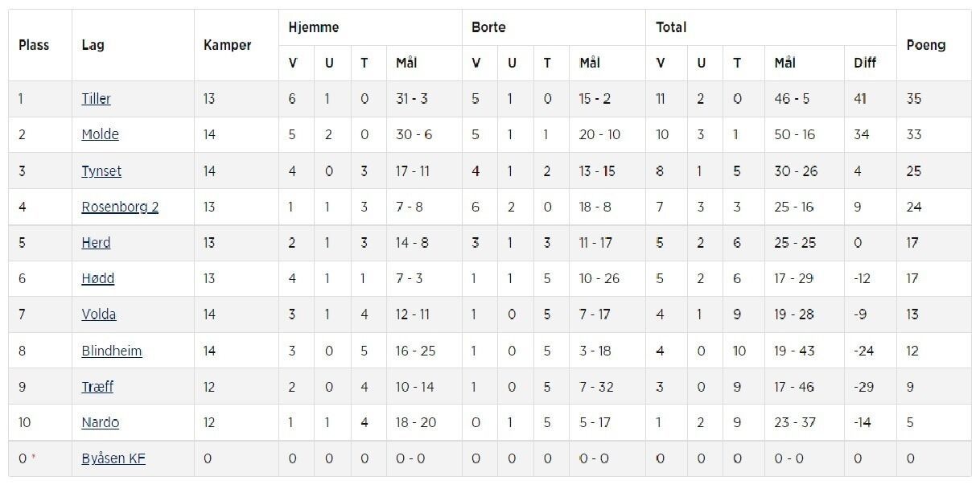Open the Byåsen KF team link
The height and width of the screenshot is (489, 980).
click(x=113, y=458)
